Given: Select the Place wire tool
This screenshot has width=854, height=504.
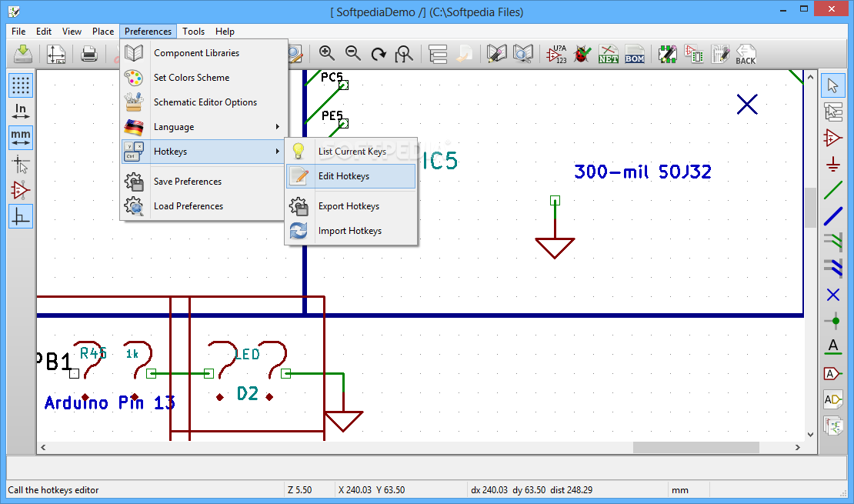Looking at the screenshot, I should coord(832,190).
